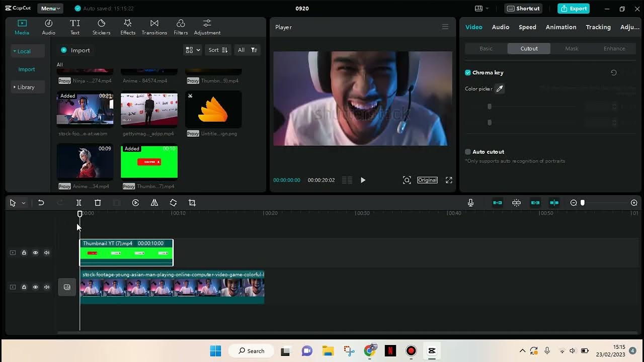644x362 pixels.
Task: Click the microphone record voiceover icon
Action: [x=470, y=203]
